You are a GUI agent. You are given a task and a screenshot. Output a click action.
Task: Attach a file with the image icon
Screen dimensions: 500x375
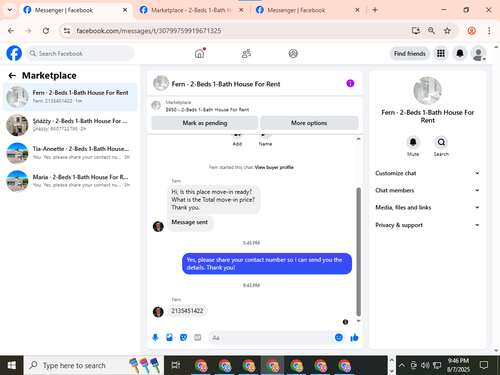(169, 338)
